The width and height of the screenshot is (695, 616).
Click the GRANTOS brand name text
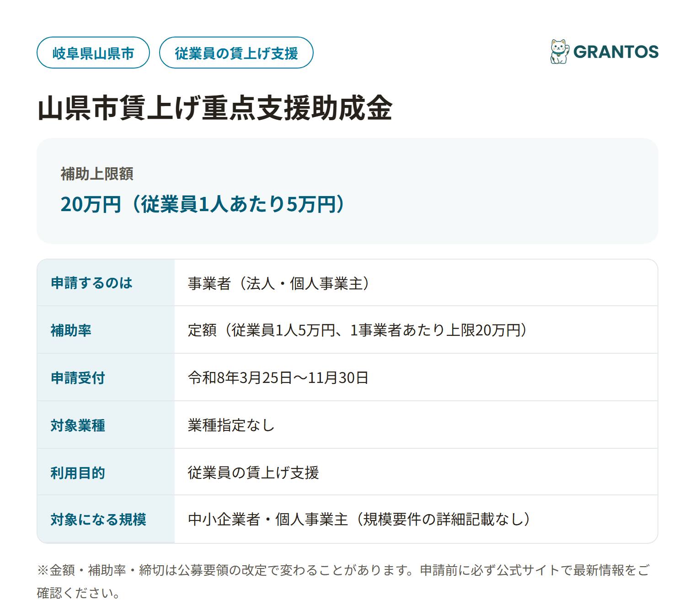[616, 52]
